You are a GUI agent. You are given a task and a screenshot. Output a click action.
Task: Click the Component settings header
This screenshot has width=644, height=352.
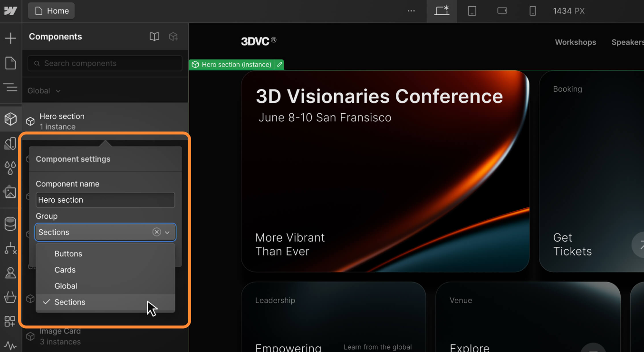point(73,159)
